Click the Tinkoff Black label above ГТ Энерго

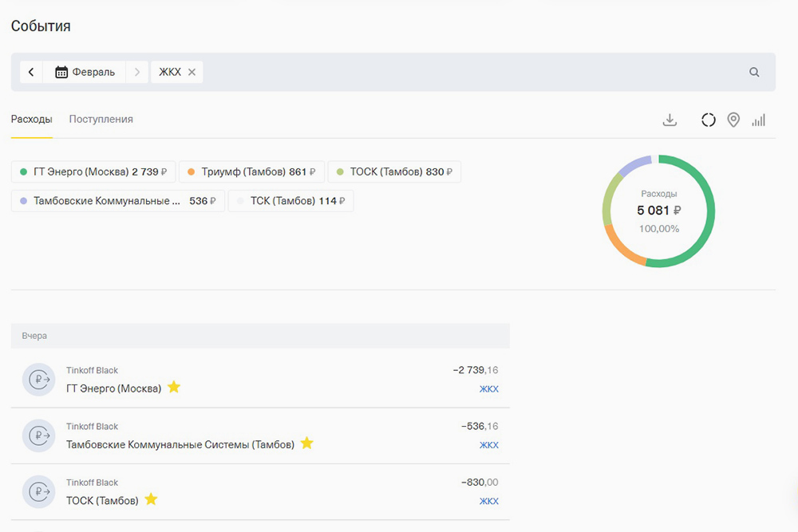[92, 370]
